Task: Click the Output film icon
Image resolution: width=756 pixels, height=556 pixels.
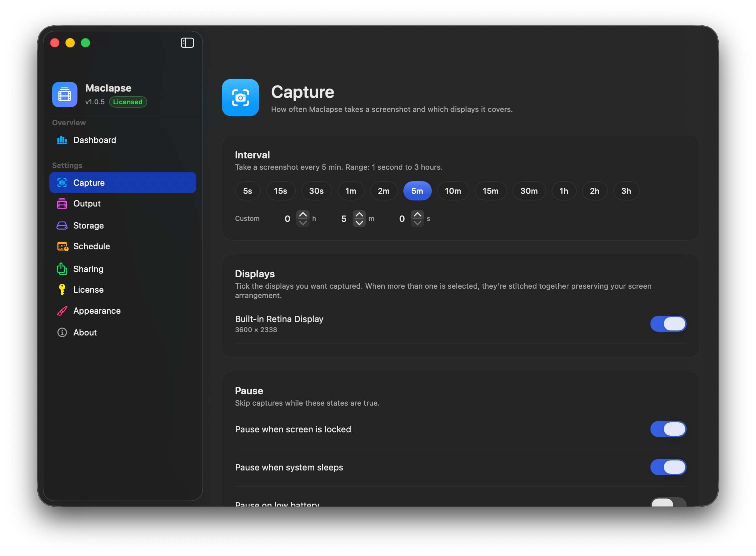Action: click(x=62, y=203)
